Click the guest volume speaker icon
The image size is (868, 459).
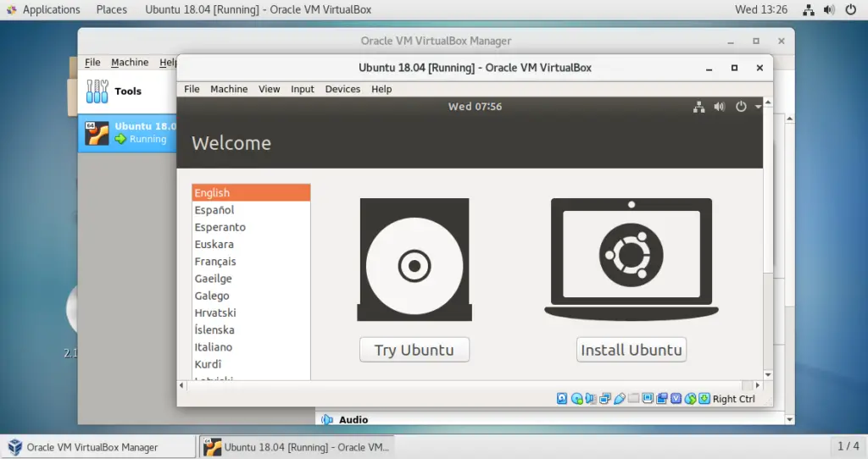coord(719,107)
